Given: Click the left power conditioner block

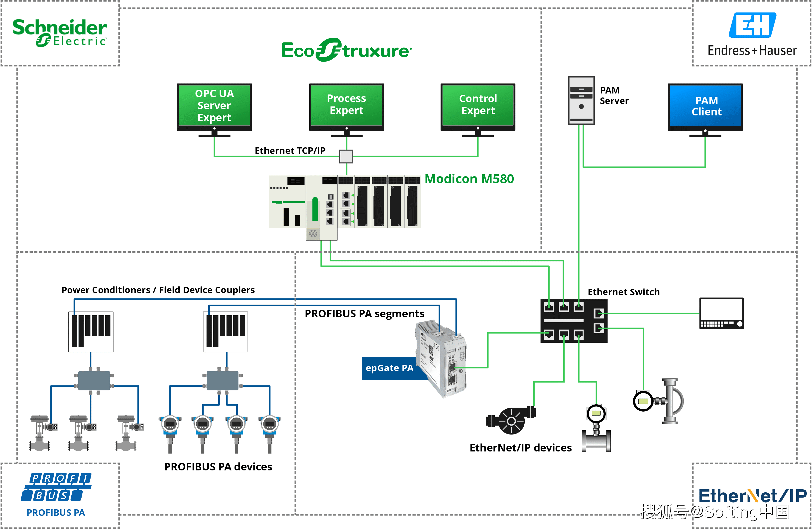Looking at the screenshot, I should click(91, 332).
